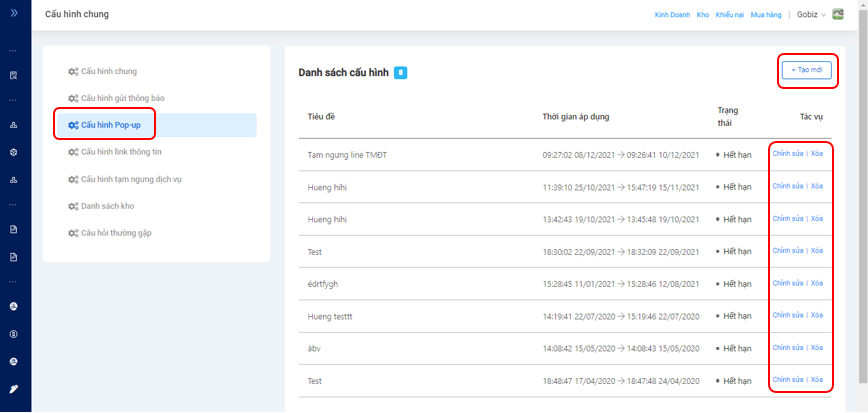Click gear icon beside Danh sách kho

click(73, 206)
